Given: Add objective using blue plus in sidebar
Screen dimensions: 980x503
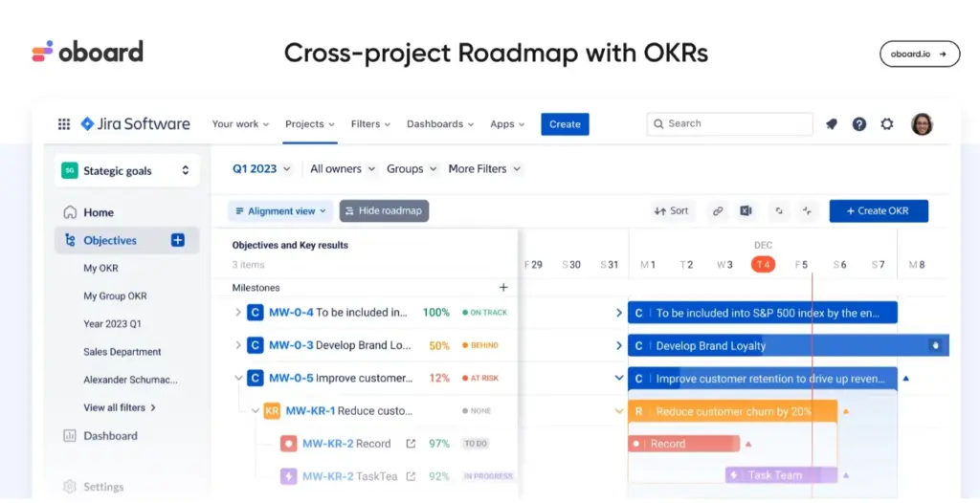Looking at the screenshot, I should pos(177,240).
